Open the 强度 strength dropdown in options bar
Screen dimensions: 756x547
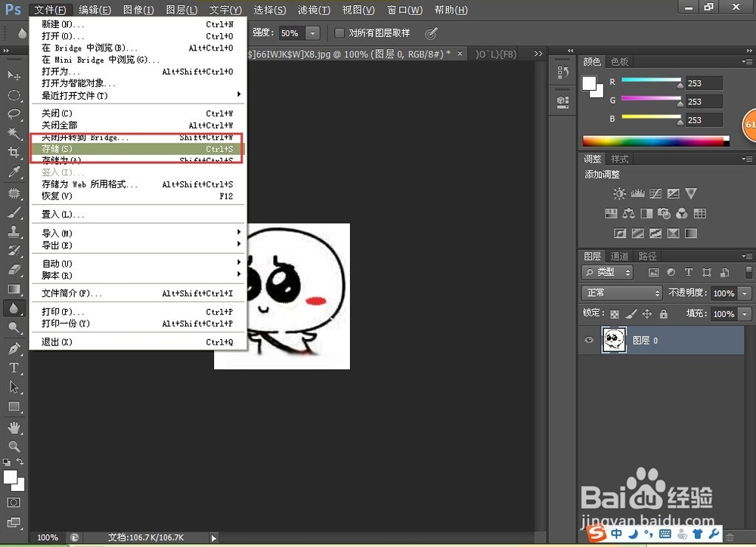tap(312, 32)
